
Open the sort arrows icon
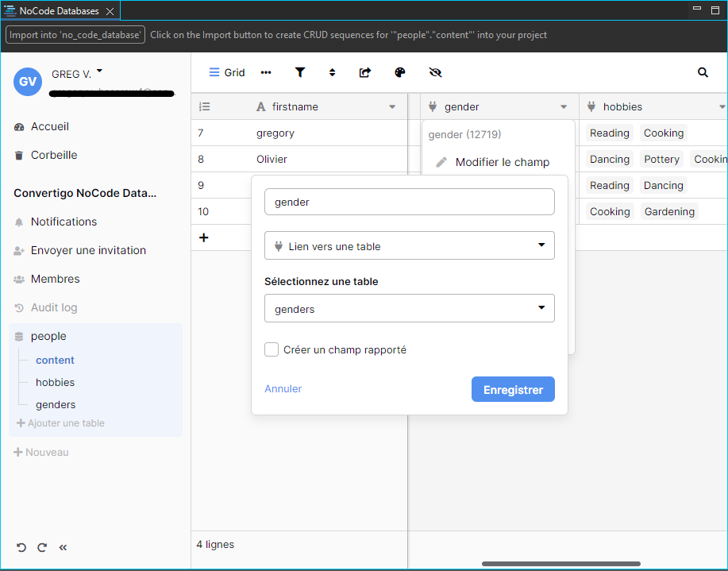(x=332, y=72)
